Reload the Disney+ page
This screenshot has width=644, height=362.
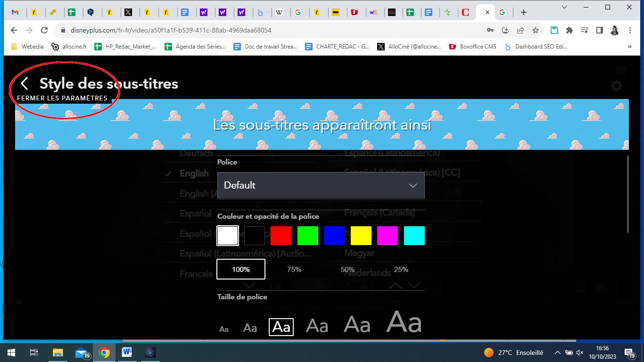click(44, 30)
